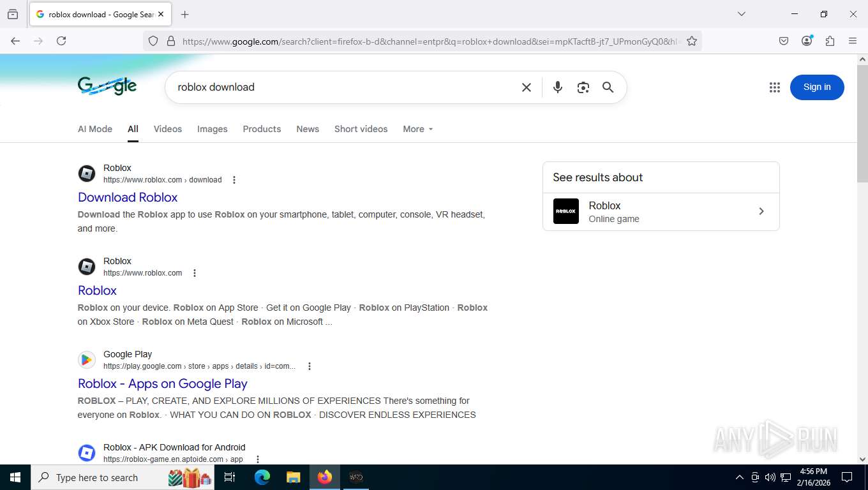Select the All results tab
This screenshot has width=868, height=490.
tap(133, 129)
